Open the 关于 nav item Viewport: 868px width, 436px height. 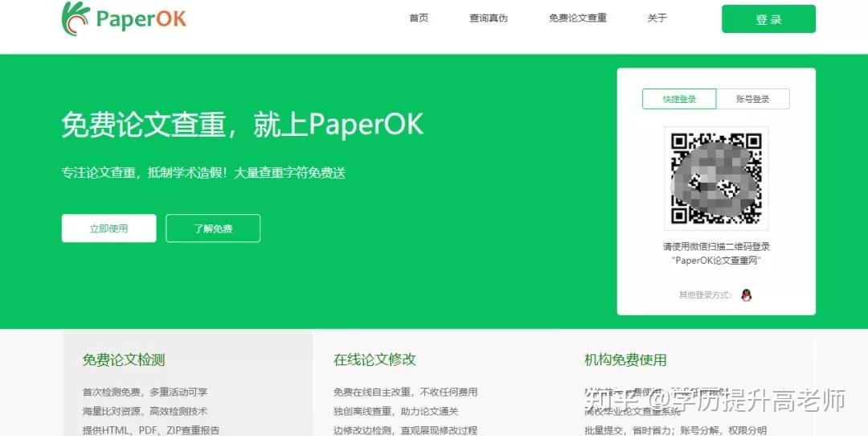tap(657, 19)
